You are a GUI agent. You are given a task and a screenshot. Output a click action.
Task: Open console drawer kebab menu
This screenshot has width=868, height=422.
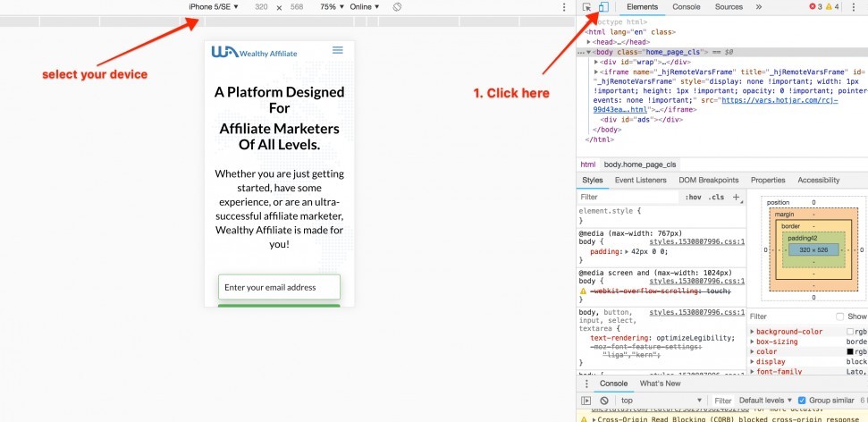tap(586, 384)
